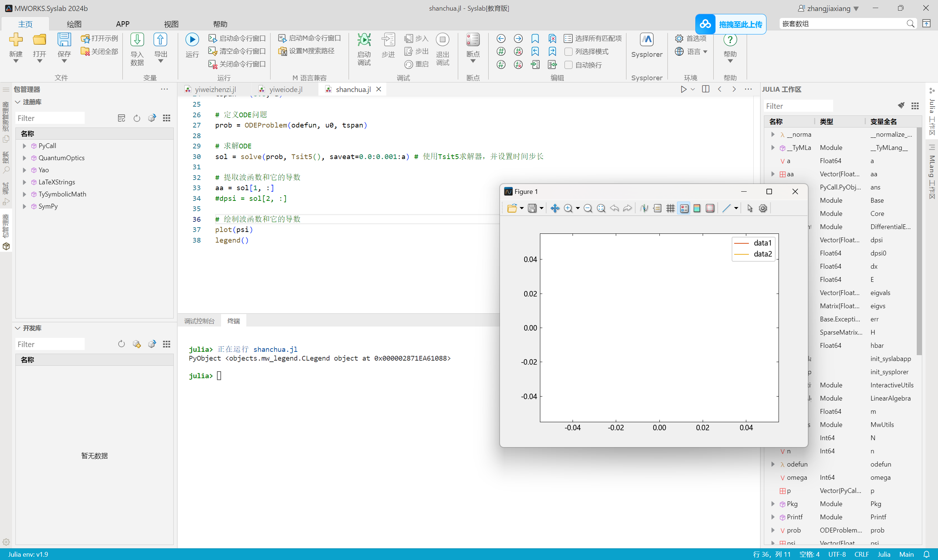Click 首选项 preferences button

pos(691,38)
